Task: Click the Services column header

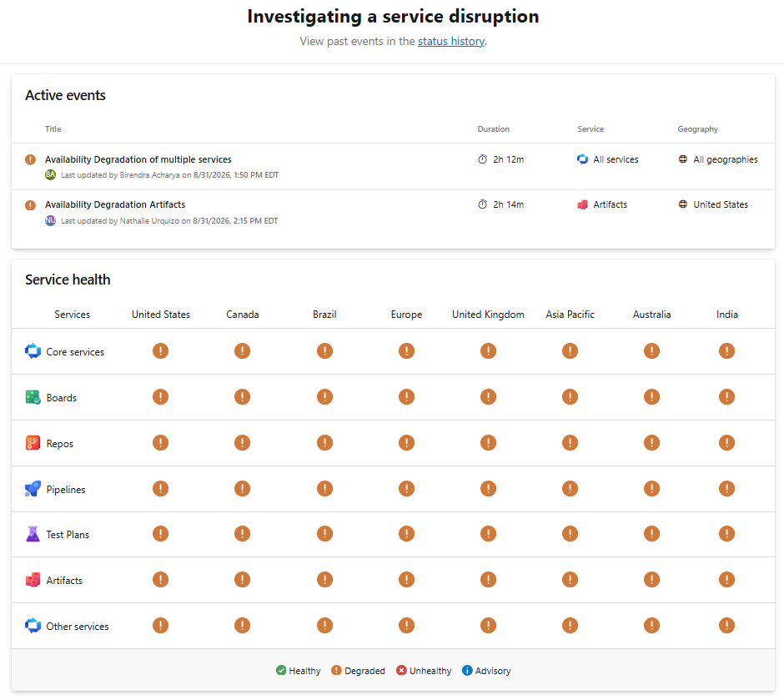Action: [x=73, y=315]
